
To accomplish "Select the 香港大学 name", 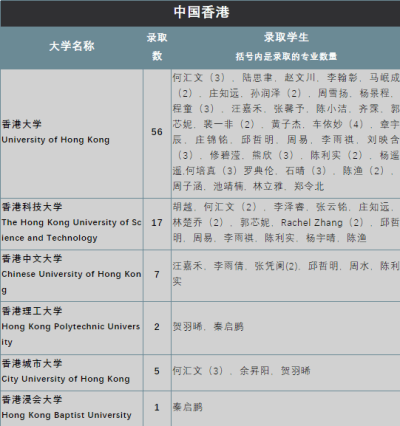I will pyautogui.click(x=22, y=124).
